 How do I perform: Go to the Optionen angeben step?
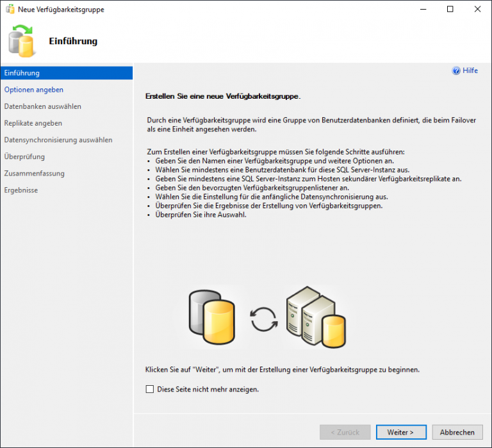coord(33,90)
